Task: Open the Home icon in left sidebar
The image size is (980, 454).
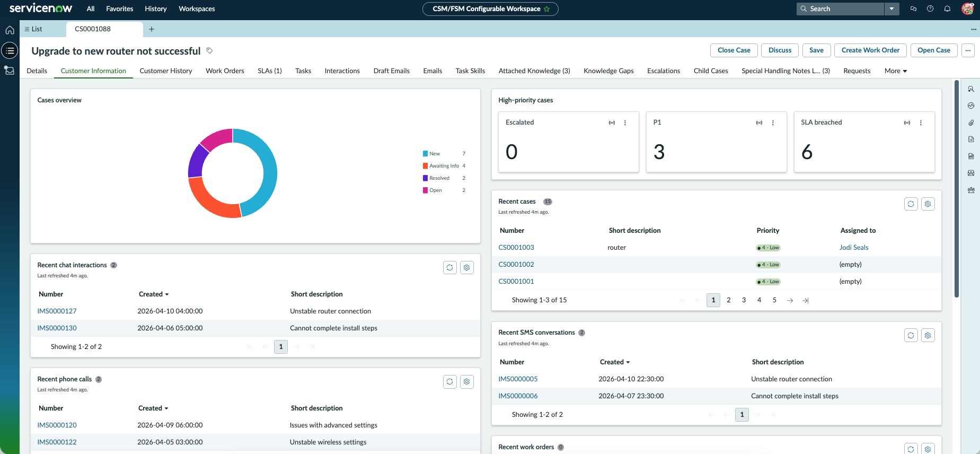Action: pos(10,30)
